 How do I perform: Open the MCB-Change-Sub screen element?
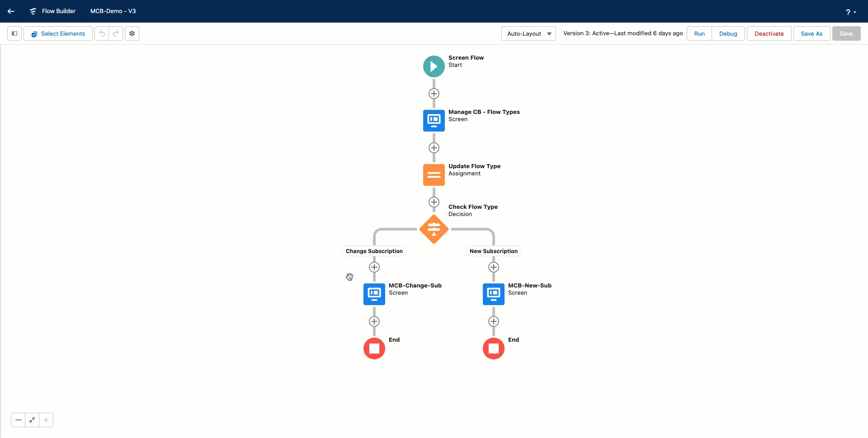[374, 294]
